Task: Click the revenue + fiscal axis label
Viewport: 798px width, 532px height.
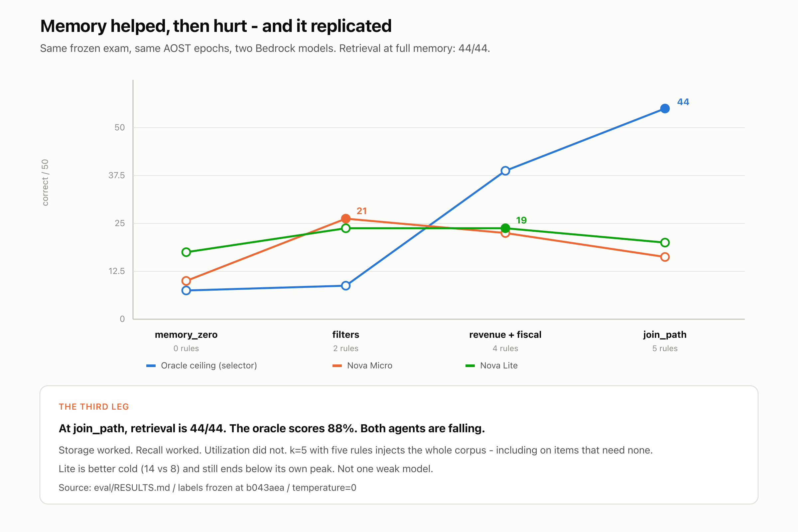Action: pyautogui.click(x=505, y=334)
